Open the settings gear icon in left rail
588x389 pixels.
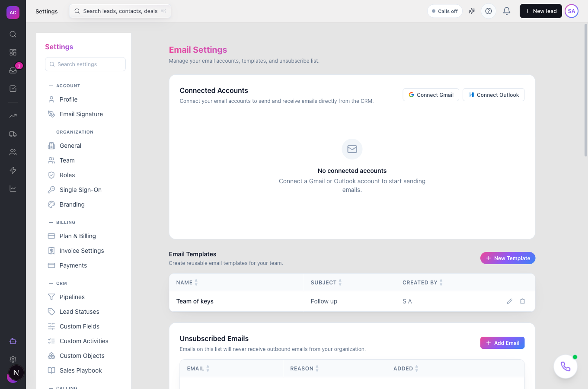(13, 359)
